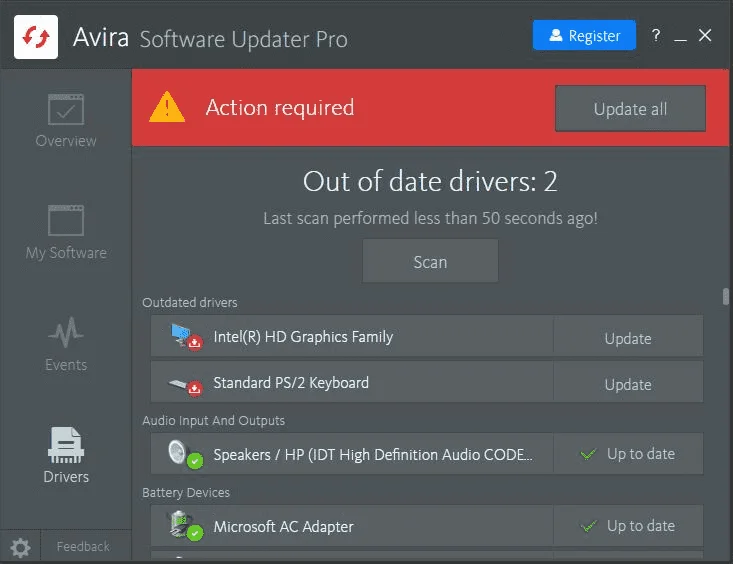Image resolution: width=733 pixels, height=564 pixels.
Task: Open help with the question mark
Action: coord(656,36)
